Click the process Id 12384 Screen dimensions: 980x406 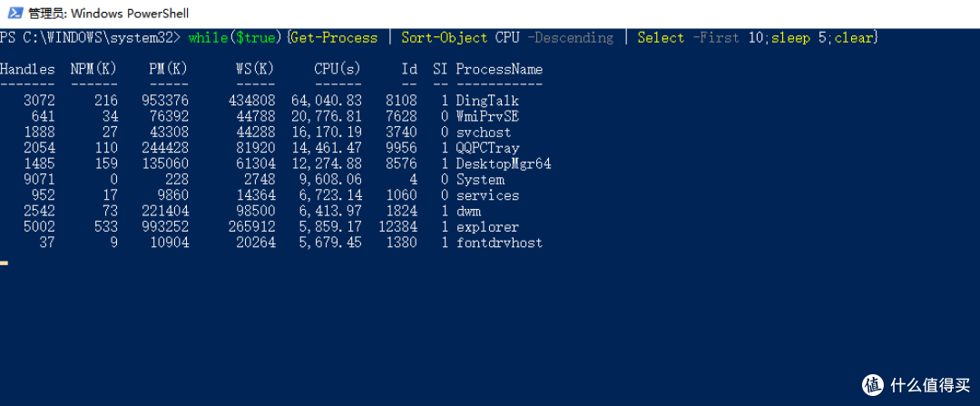click(397, 227)
